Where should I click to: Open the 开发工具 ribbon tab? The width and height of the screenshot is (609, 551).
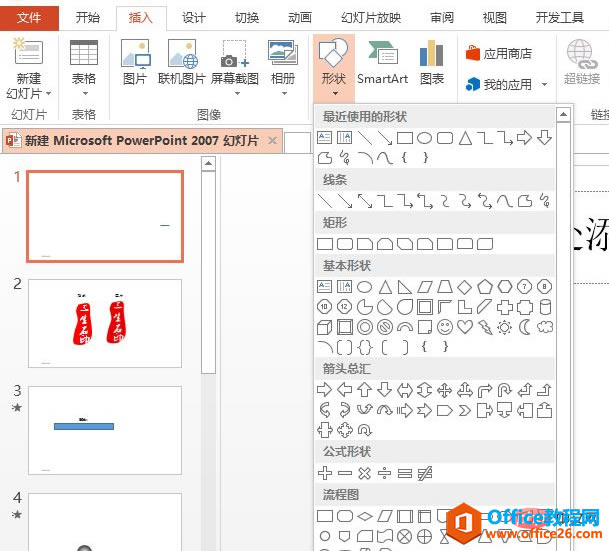pos(560,17)
